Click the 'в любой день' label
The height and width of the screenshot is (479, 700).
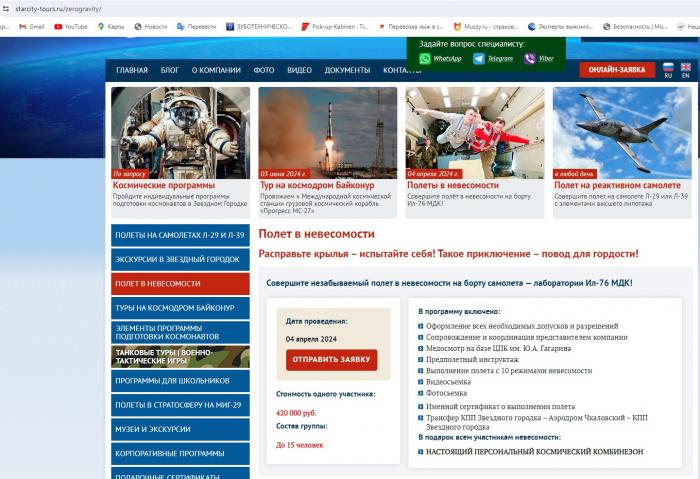click(574, 174)
